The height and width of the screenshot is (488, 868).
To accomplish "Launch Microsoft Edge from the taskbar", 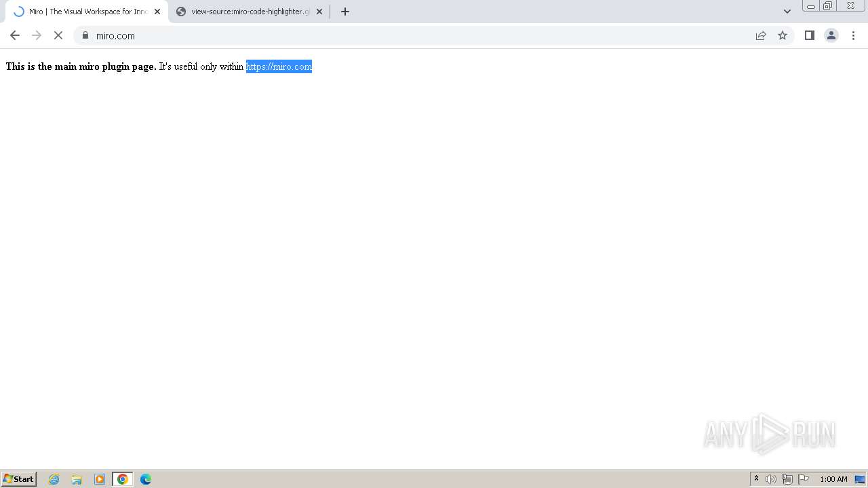I will (146, 479).
